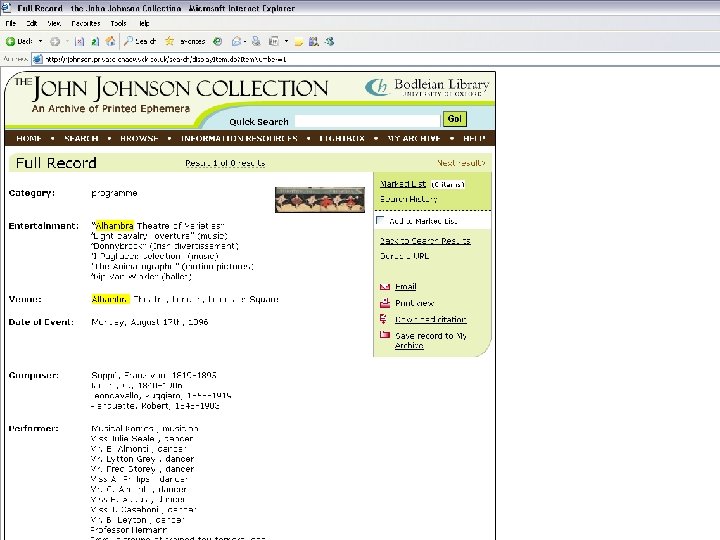Tick the Add to Marked List checkbox
Screen dimensions: 720x540
pyautogui.click(x=380, y=220)
